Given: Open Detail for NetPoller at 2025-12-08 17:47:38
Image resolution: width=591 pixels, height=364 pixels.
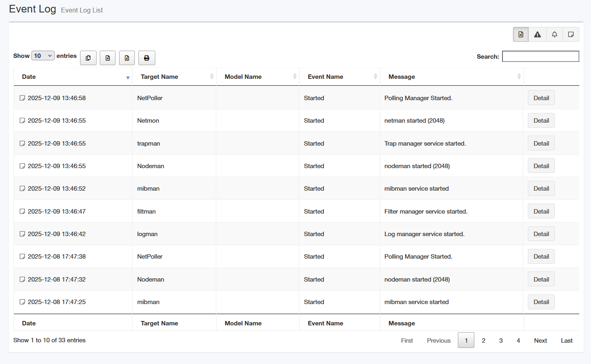Looking at the screenshot, I should pyautogui.click(x=541, y=256).
